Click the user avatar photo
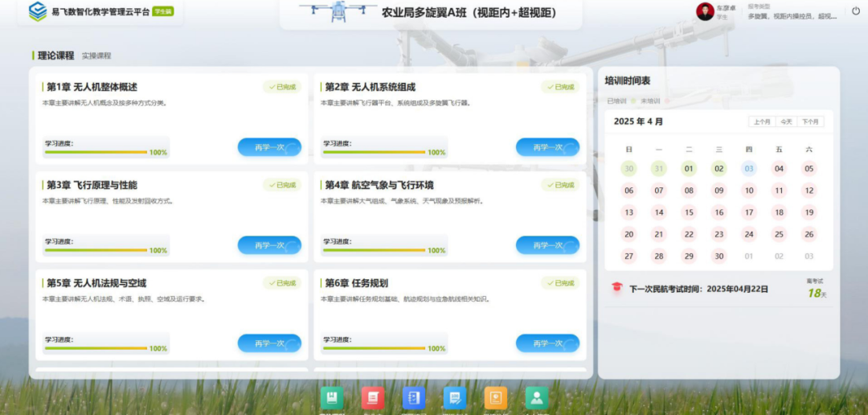 (x=705, y=11)
